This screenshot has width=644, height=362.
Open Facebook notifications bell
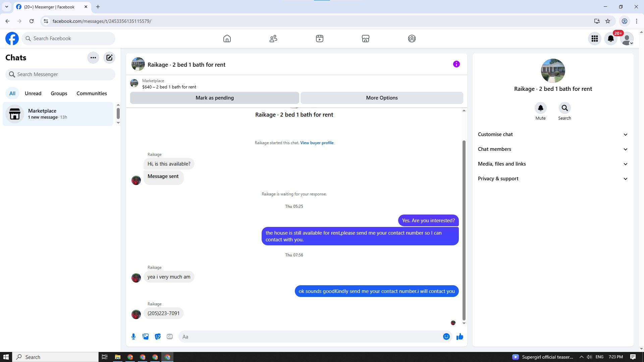(610, 39)
